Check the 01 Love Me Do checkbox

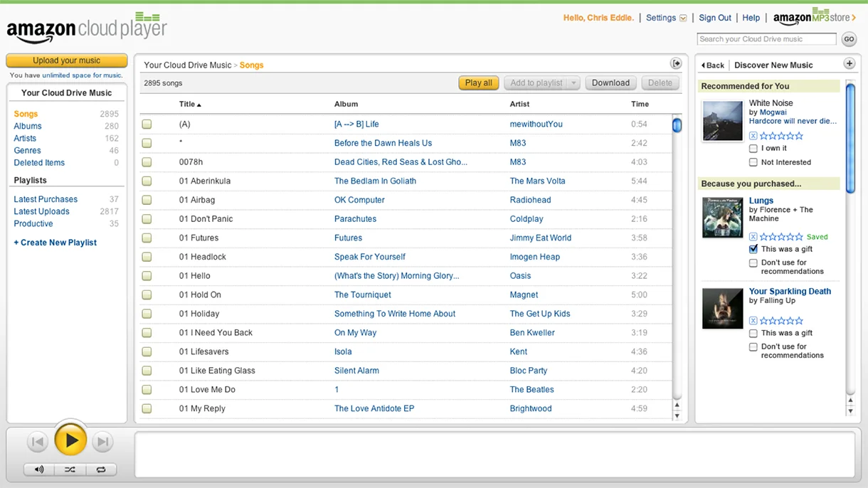click(147, 390)
